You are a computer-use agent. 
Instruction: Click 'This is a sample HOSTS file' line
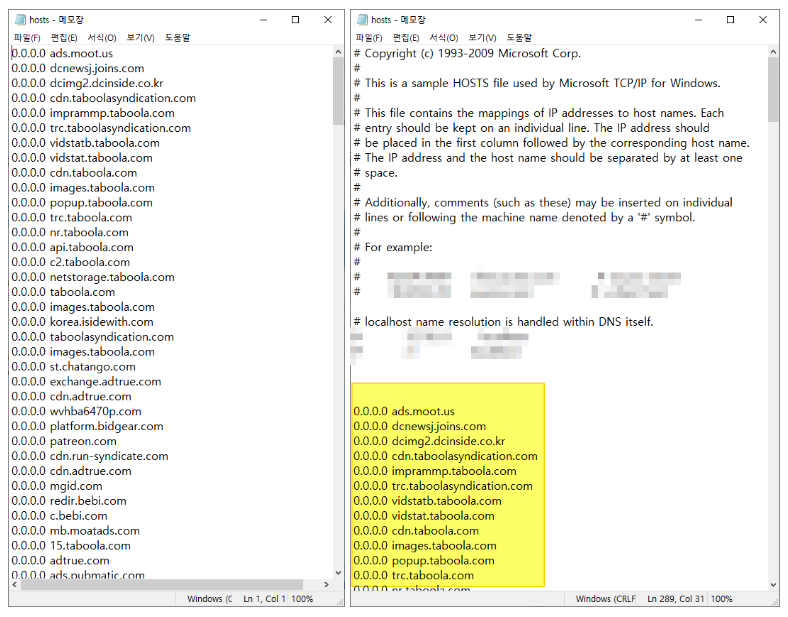(x=537, y=83)
